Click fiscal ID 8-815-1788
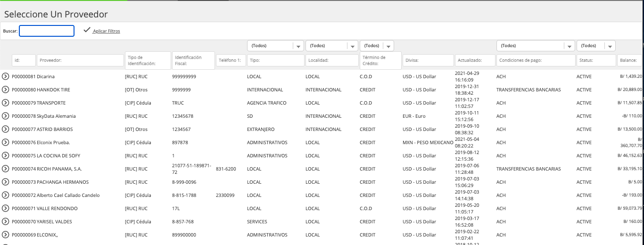Viewport: 644px width, 245px height. (x=184, y=195)
